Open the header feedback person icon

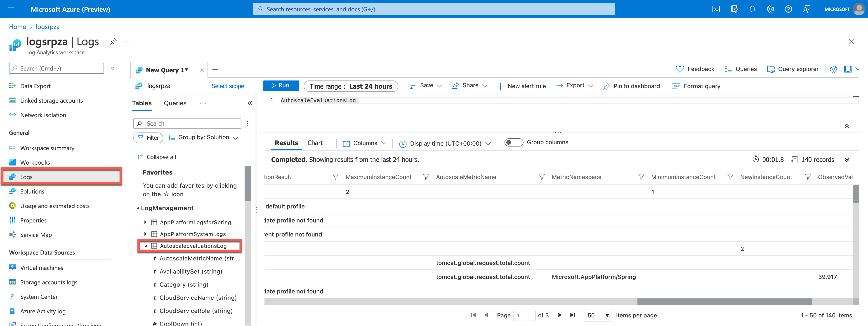click(x=806, y=9)
